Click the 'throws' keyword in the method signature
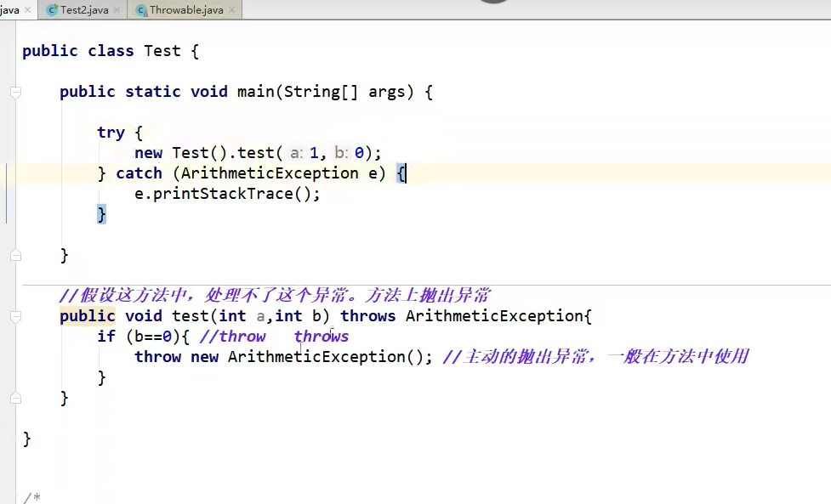This screenshot has width=831, height=504. pyautogui.click(x=367, y=316)
